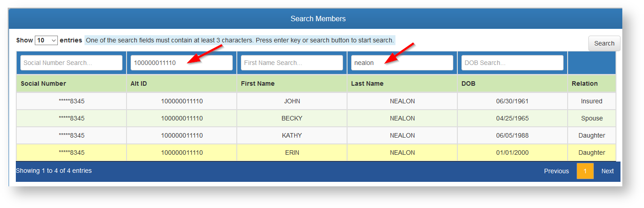
Task: Click the Spouse relation cell
Action: (592, 118)
